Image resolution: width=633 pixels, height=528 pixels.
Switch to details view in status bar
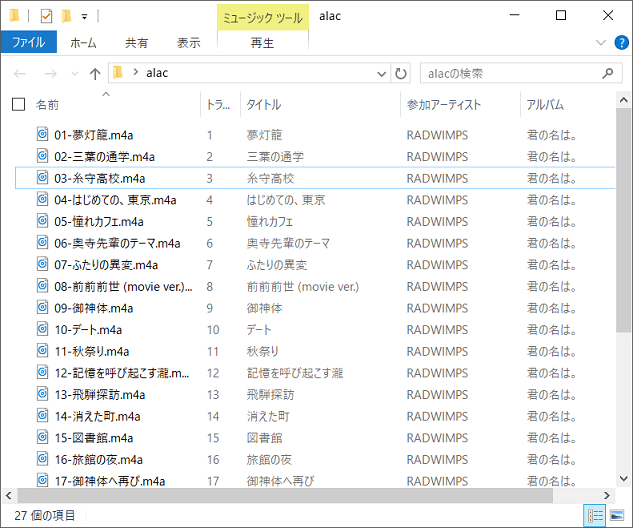(x=595, y=515)
